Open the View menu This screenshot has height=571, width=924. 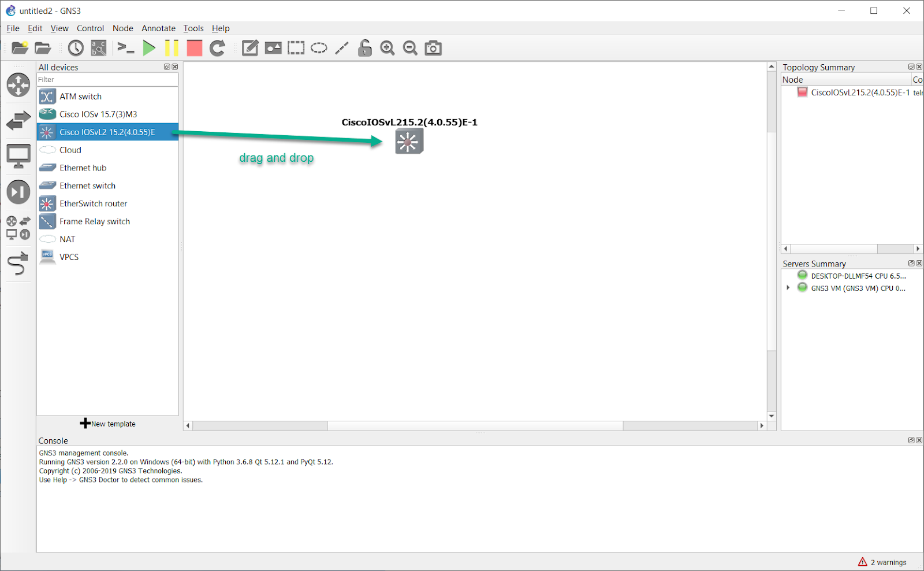point(59,28)
